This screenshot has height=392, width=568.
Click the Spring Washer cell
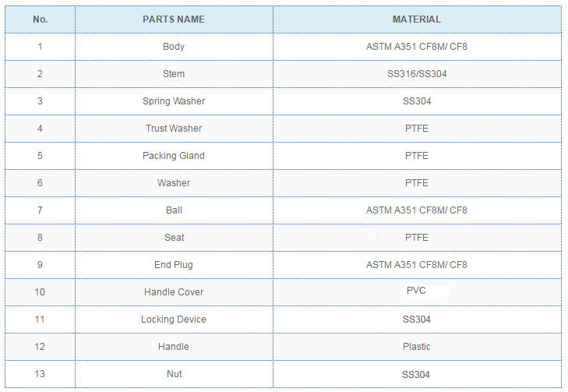click(174, 101)
